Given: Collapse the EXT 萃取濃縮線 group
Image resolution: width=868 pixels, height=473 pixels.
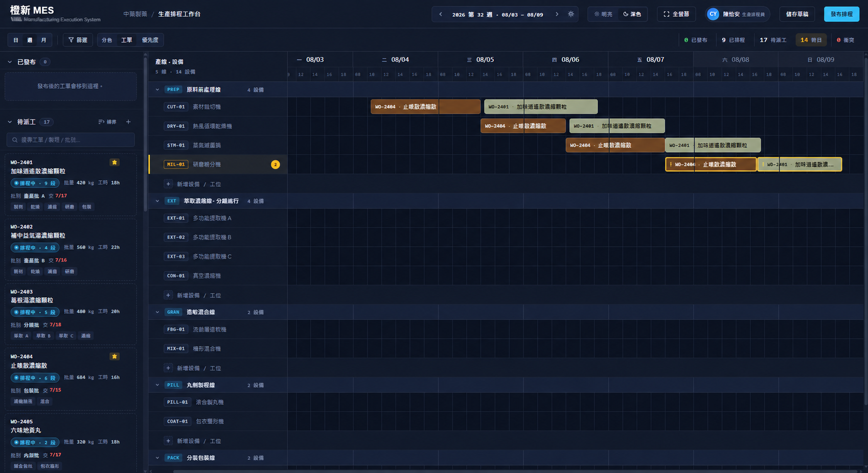Looking at the screenshot, I should [157, 201].
